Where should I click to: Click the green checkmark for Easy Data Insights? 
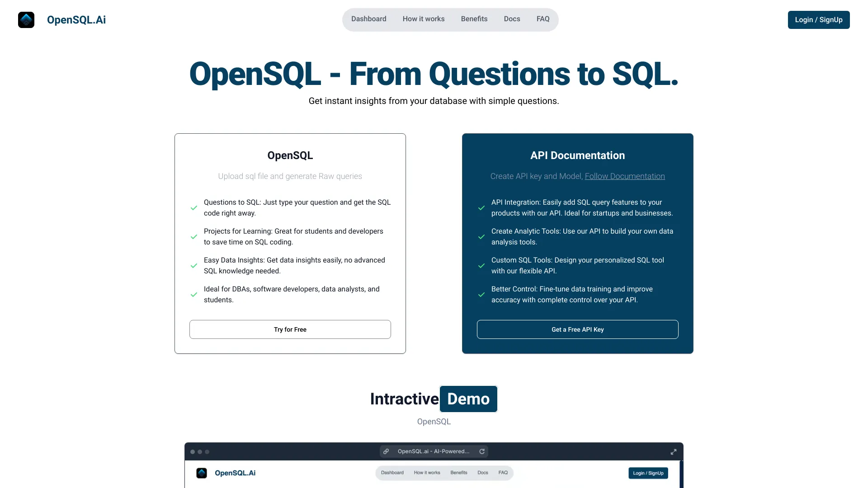click(x=194, y=265)
